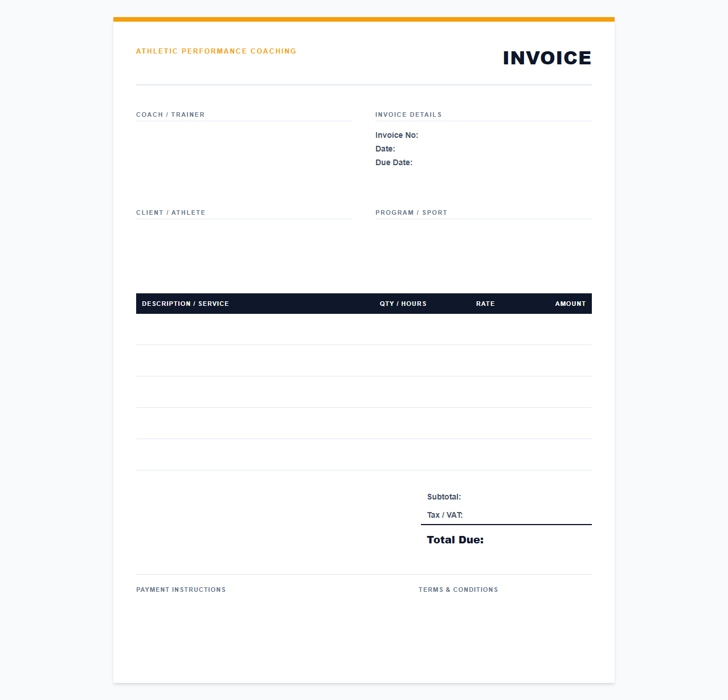Screen dimensions: 728x700
Task: Select the 'CLIENT / ATHLETE' section label
Action: click(x=171, y=212)
